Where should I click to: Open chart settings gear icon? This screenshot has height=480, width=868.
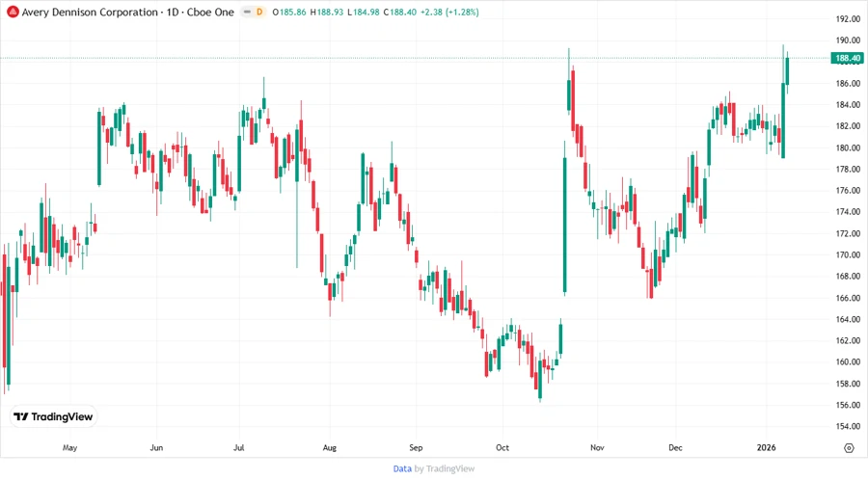point(849,448)
